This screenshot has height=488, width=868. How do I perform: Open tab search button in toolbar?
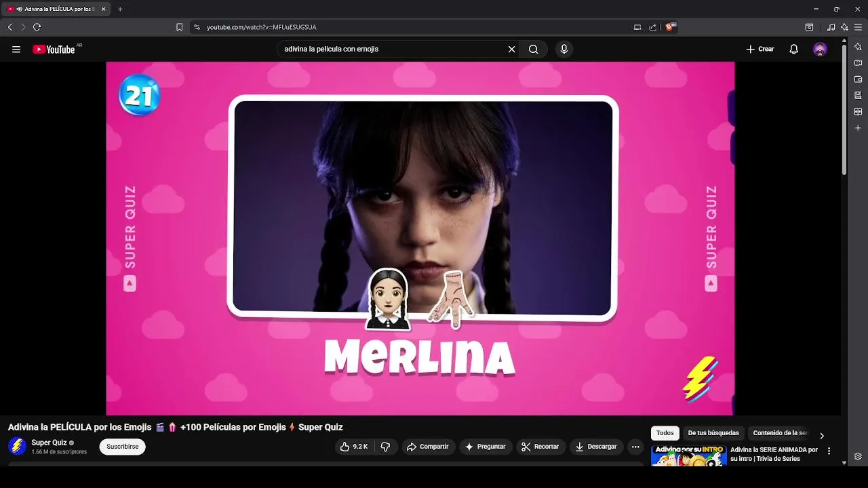(x=809, y=27)
